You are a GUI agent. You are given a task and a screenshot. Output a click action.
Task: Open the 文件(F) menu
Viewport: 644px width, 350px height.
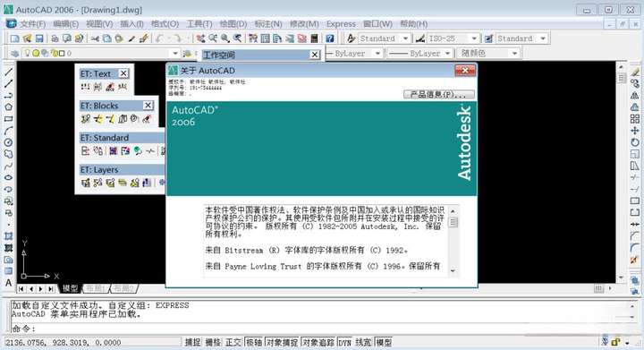point(32,24)
